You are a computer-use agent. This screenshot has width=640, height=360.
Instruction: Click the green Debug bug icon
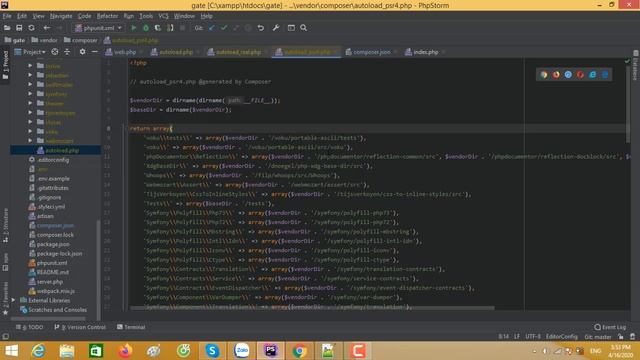pyautogui.click(x=146, y=28)
